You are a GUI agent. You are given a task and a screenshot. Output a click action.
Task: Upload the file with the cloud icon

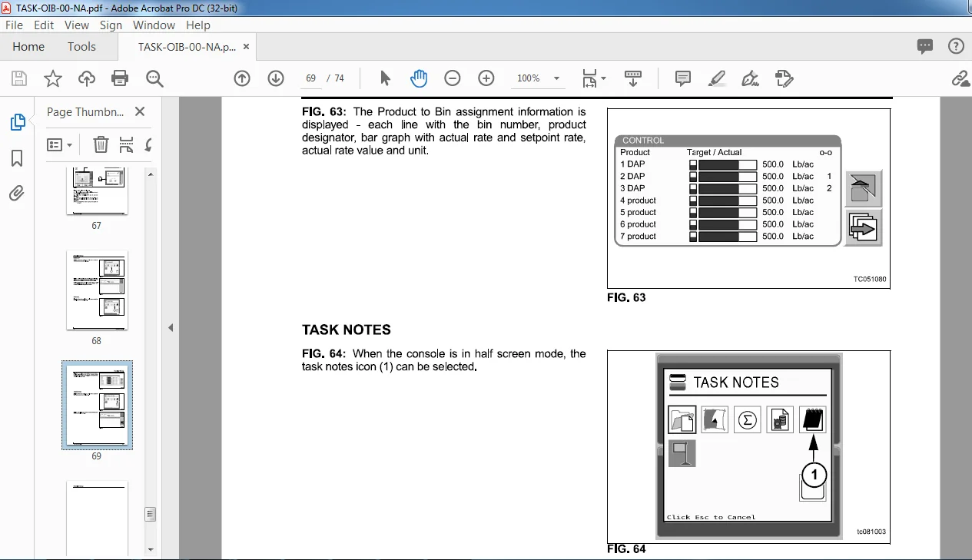pos(87,78)
